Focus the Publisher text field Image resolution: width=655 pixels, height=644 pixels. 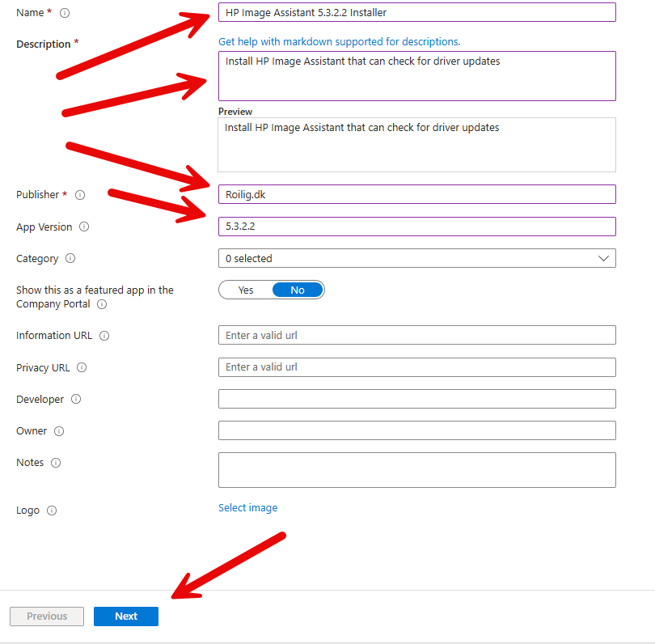tap(416, 194)
